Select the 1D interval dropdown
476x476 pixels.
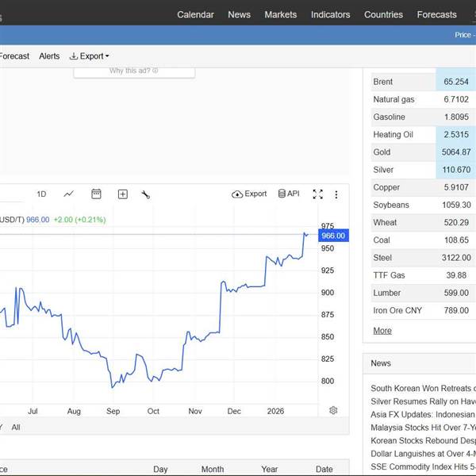coord(41,194)
